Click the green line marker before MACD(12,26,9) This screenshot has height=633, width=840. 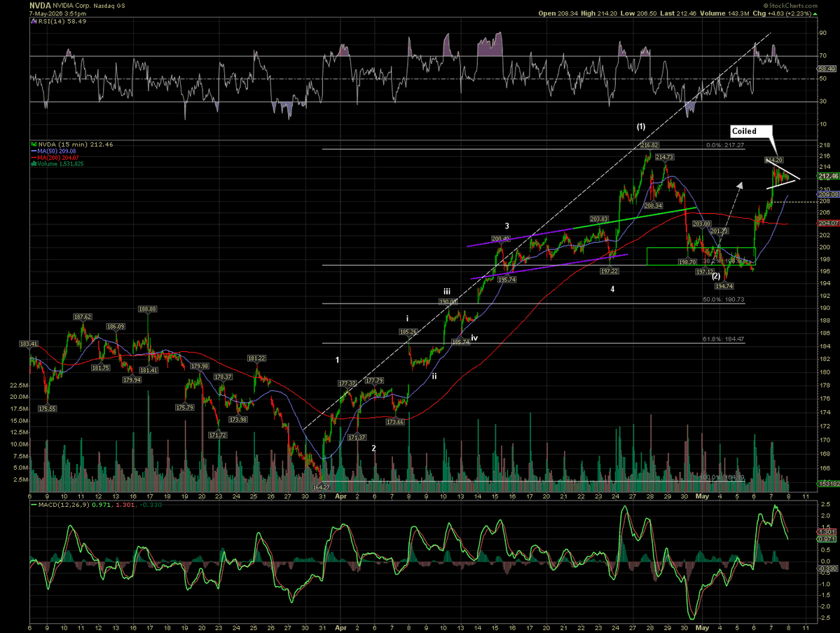34,505
